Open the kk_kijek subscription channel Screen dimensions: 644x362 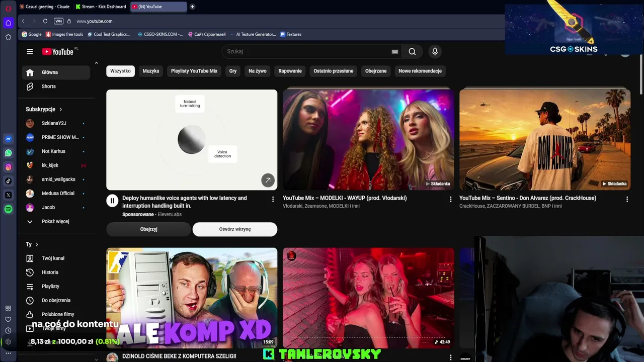click(56, 165)
